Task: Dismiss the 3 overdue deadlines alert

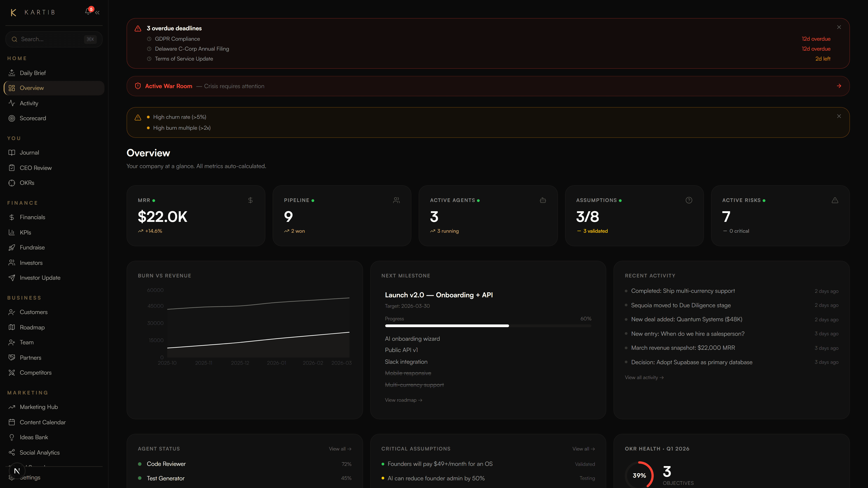Action: coord(839,27)
